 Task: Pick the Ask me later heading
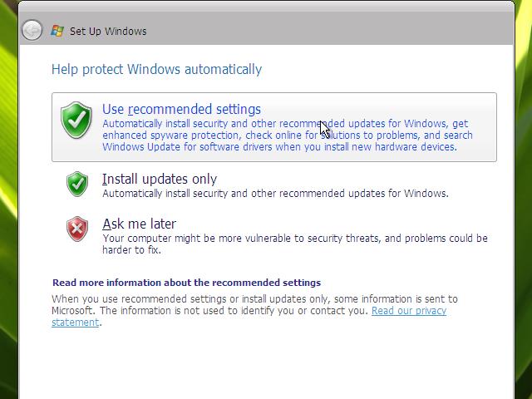[139, 224]
